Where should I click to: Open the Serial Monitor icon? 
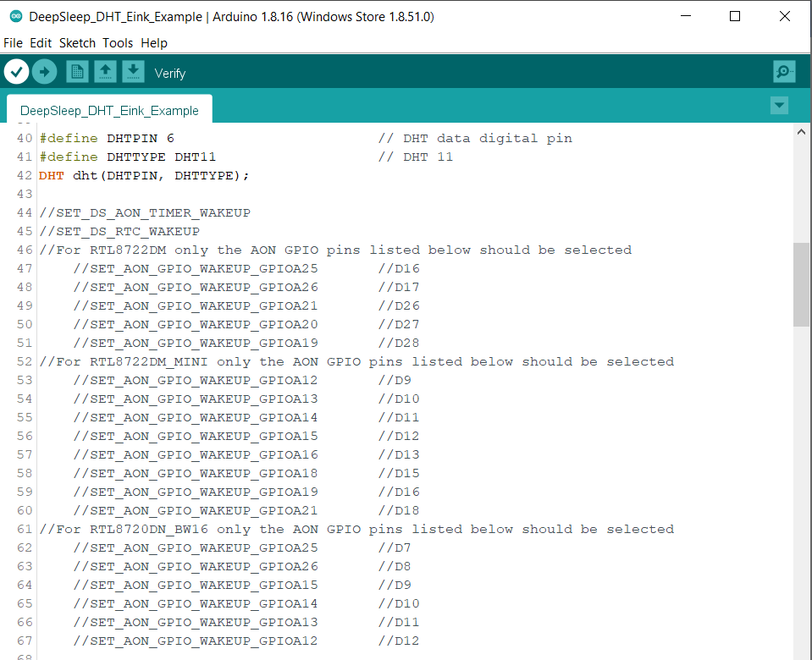[784, 71]
